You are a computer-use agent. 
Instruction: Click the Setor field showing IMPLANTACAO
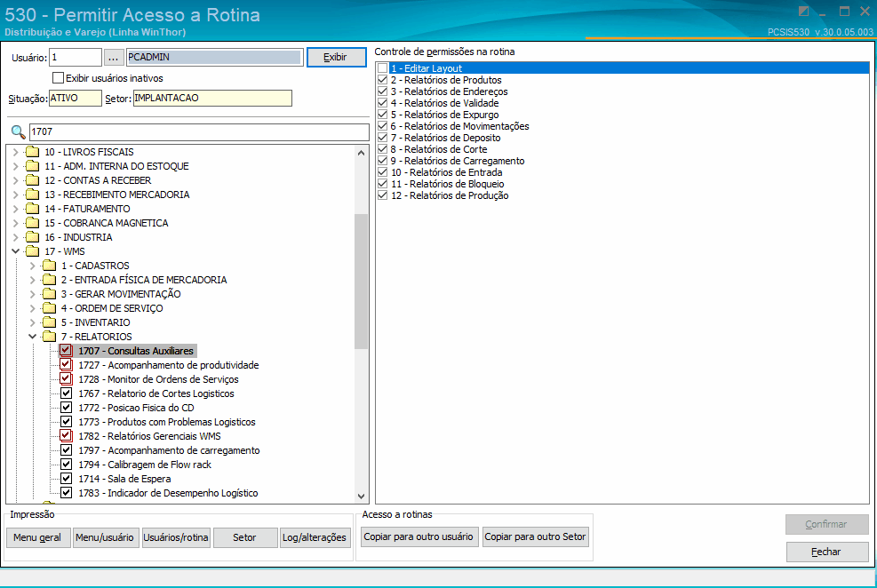click(212, 98)
